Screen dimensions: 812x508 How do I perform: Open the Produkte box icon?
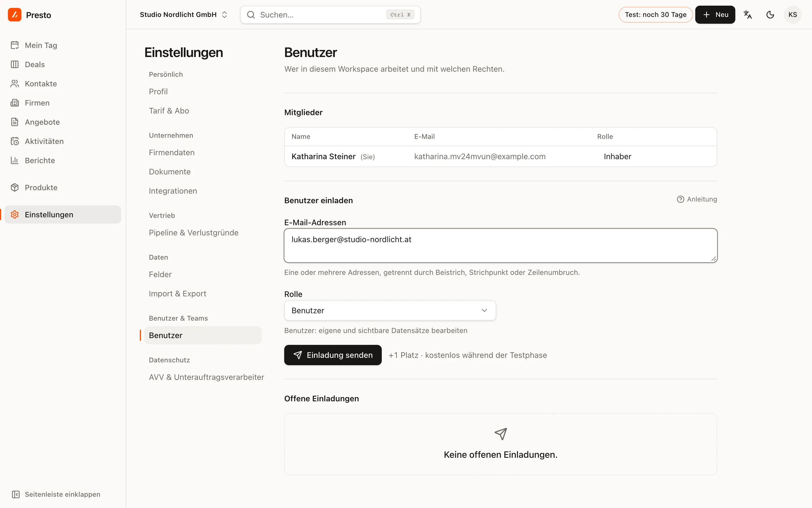pos(14,187)
